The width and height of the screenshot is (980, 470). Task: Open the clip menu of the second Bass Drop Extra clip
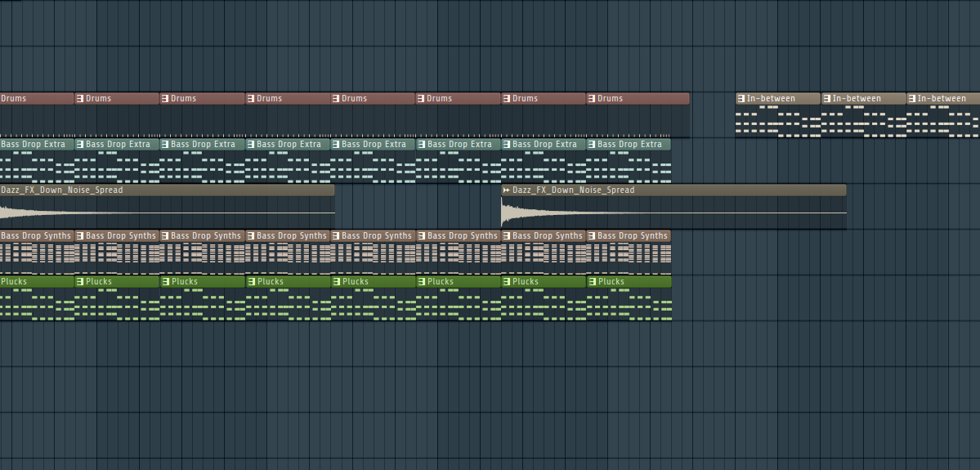(x=80, y=145)
